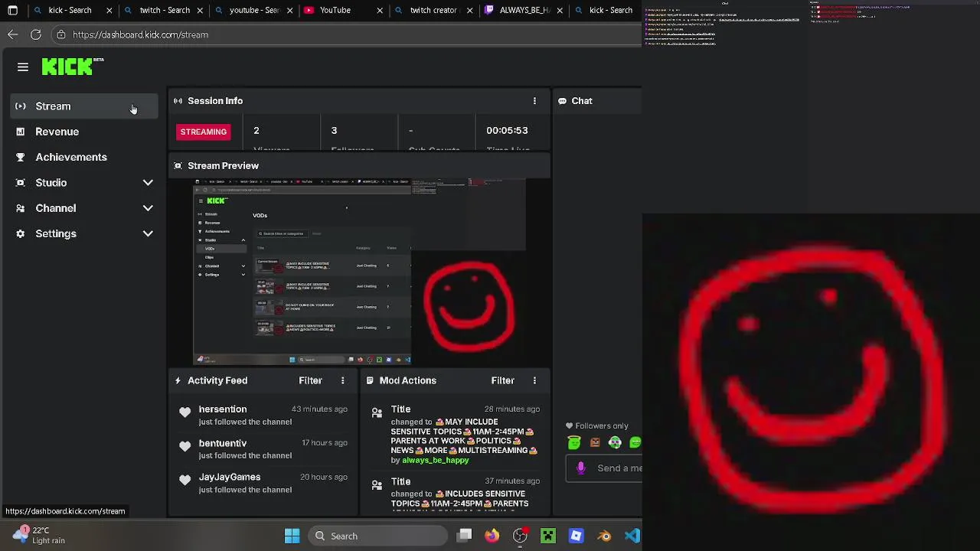Insert the angry brown block emote
980x551 pixels.
[x=595, y=442]
